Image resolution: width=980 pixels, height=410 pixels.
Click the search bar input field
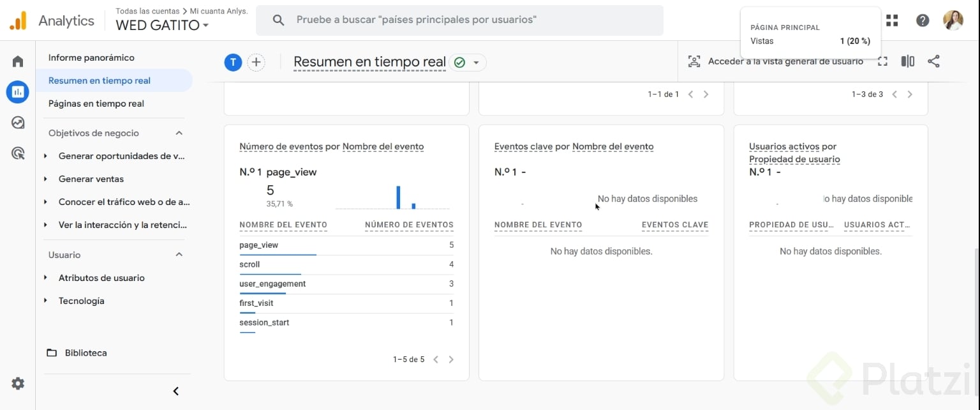459,20
